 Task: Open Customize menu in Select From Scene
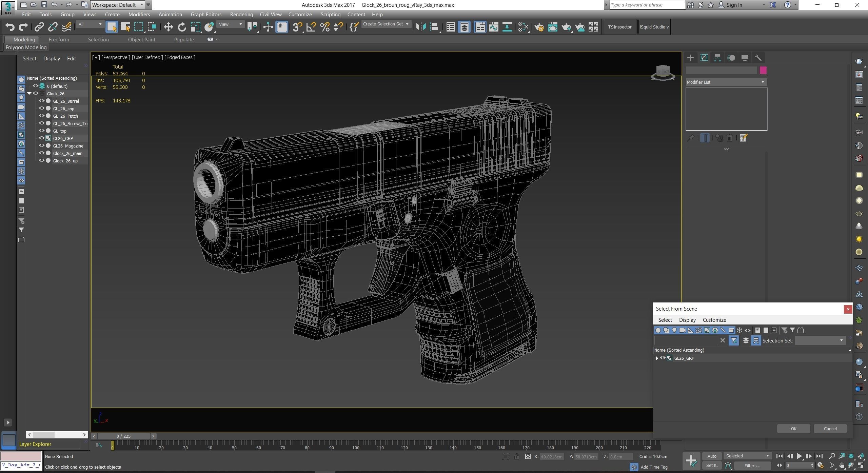click(714, 320)
